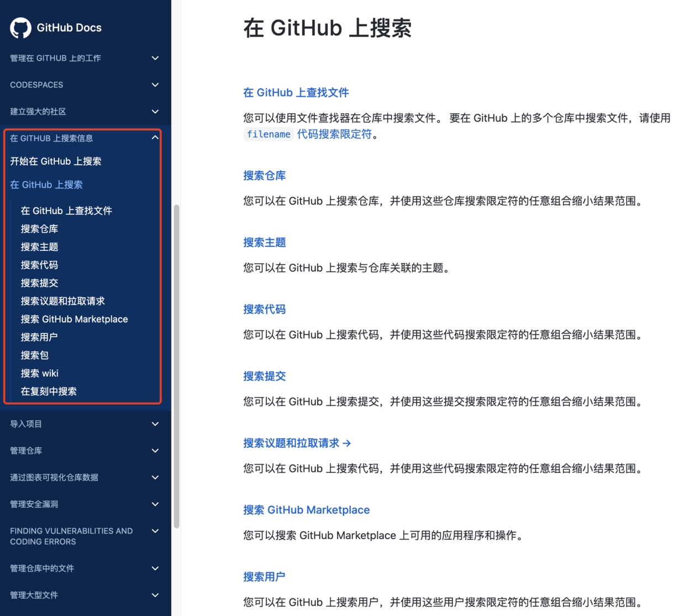The image size is (685, 616).
Task: Open the 搜索用户 article link
Action: tap(264, 576)
